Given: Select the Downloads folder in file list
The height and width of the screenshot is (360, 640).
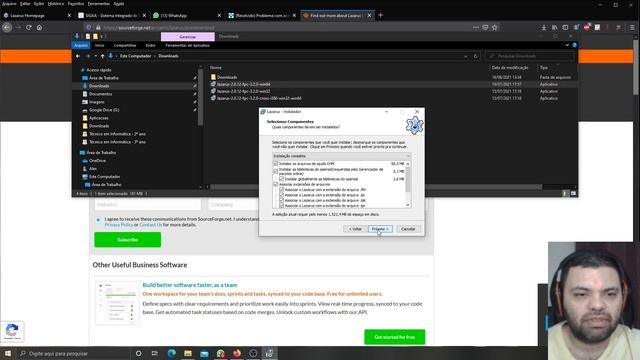Looking at the screenshot, I should [x=227, y=77].
